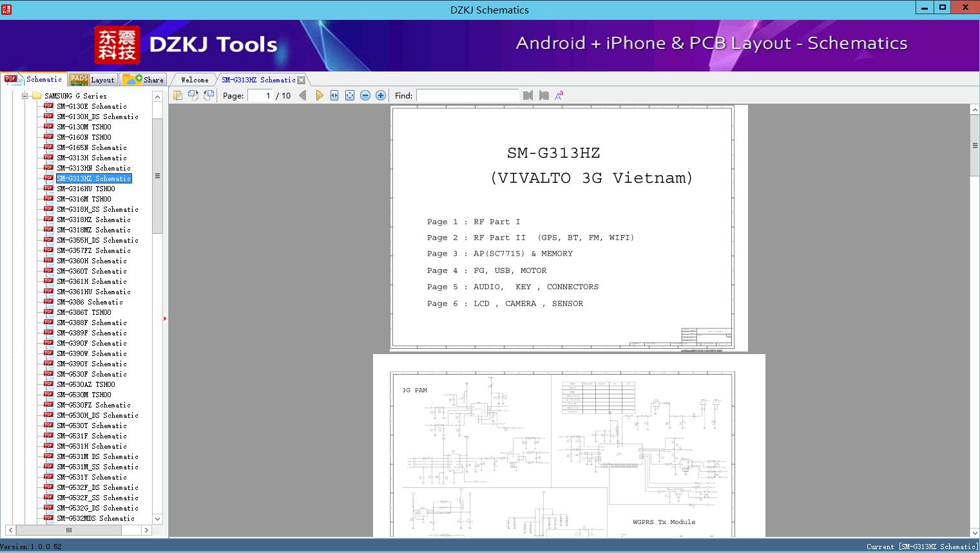This screenshot has height=553, width=980.
Task: Click the find next icon
Action: pyautogui.click(x=544, y=95)
